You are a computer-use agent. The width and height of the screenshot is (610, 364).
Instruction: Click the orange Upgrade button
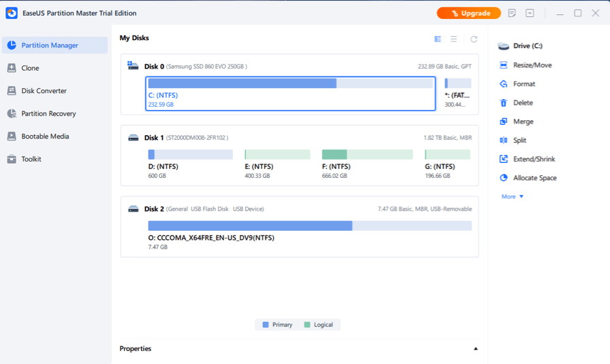pyautogui.click(x=469, y=14)
